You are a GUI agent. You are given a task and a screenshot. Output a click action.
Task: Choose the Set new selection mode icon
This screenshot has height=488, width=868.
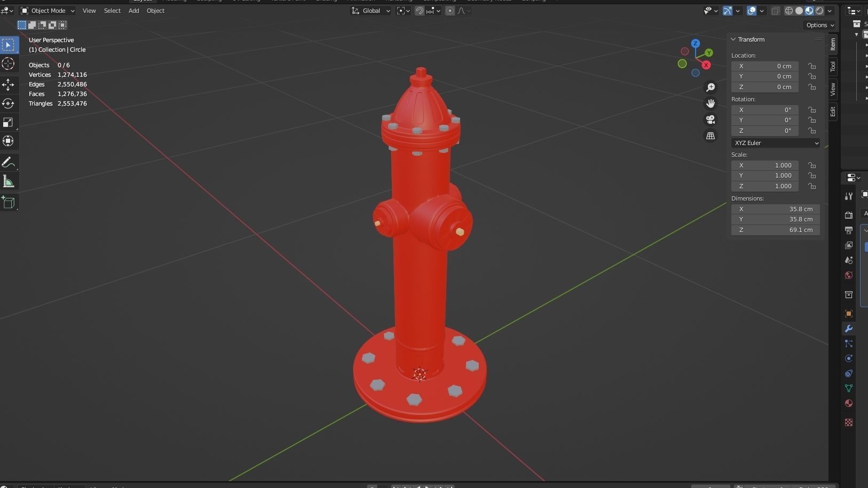click(22, 25)
